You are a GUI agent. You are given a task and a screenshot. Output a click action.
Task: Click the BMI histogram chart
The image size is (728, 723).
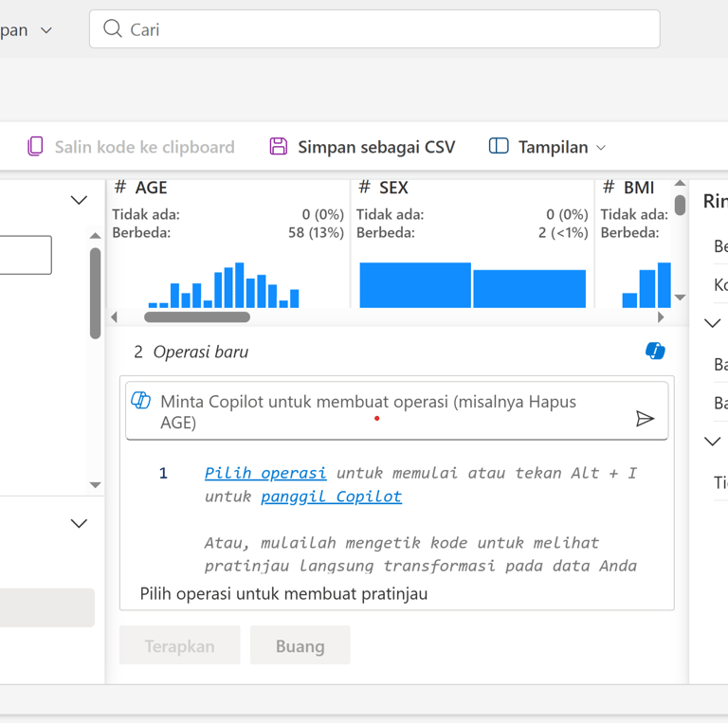pos(646,285)
